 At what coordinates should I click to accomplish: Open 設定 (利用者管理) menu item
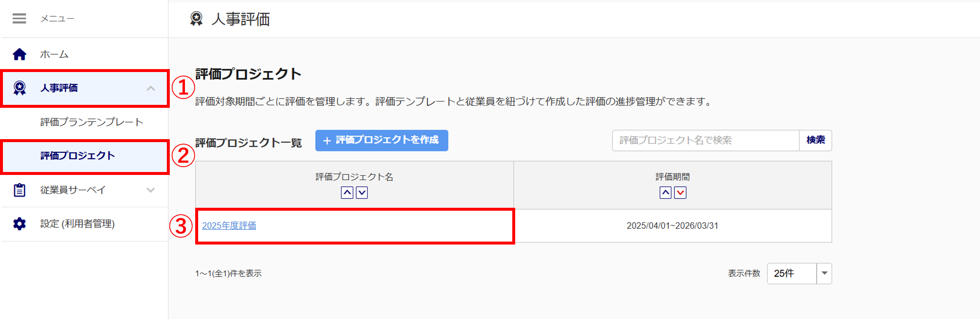pos(77,224)
